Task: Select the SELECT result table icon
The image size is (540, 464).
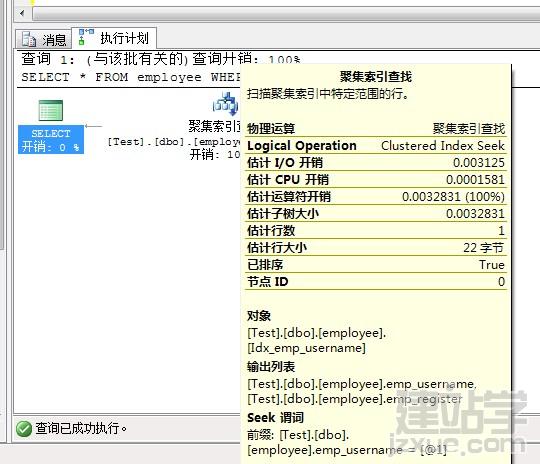Action: pos(51,110)
